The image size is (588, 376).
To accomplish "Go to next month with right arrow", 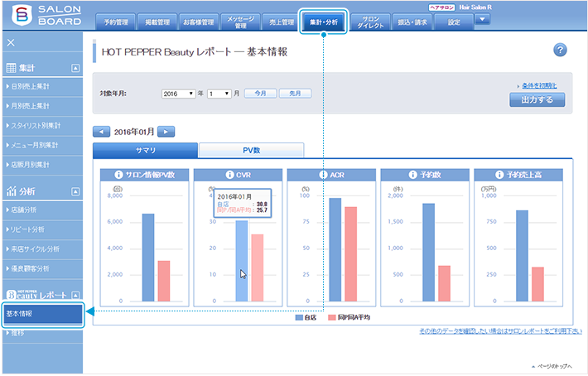I will click(x=166, y=131).
